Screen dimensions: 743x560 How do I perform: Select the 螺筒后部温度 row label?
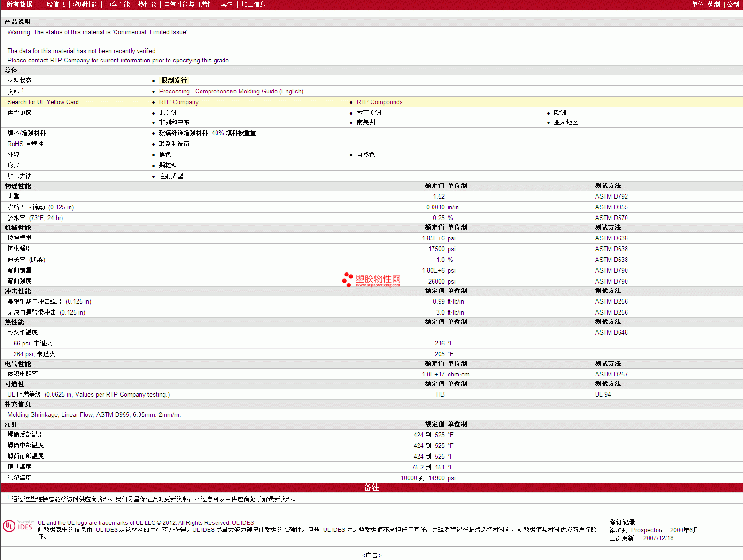[x=25, y=434]
